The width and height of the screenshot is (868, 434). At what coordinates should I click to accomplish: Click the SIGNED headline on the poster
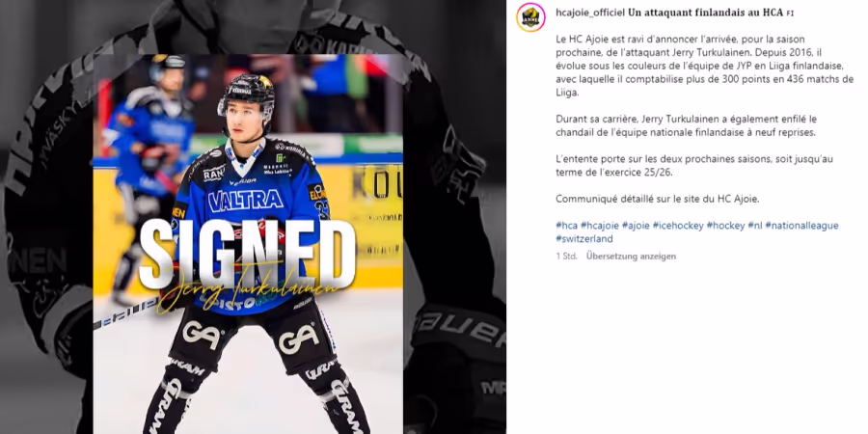click(x=248, y=254)
